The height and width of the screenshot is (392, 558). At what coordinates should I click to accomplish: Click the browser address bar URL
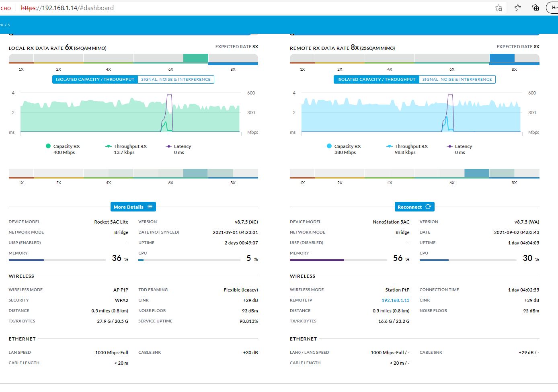click(67, 8)
